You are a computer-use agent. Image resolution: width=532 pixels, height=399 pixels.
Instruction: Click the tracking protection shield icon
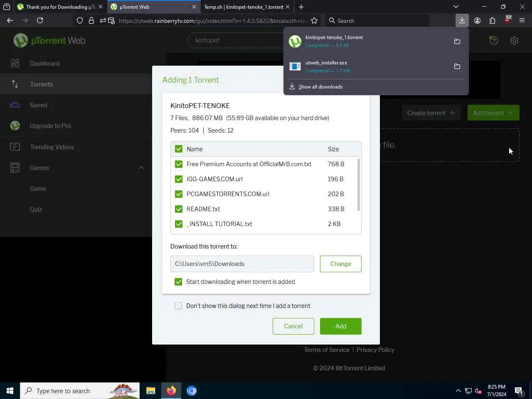tap(80, 20)
